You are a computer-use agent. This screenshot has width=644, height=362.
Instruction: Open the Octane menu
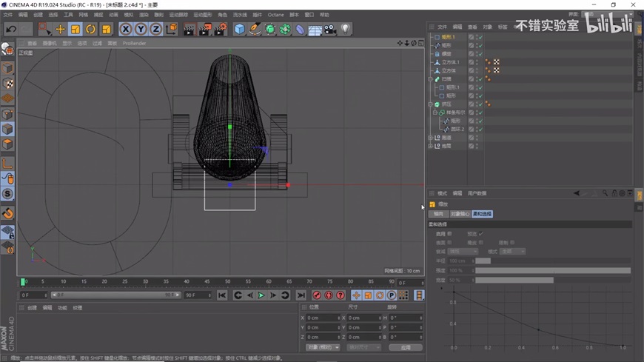[275, 15]
